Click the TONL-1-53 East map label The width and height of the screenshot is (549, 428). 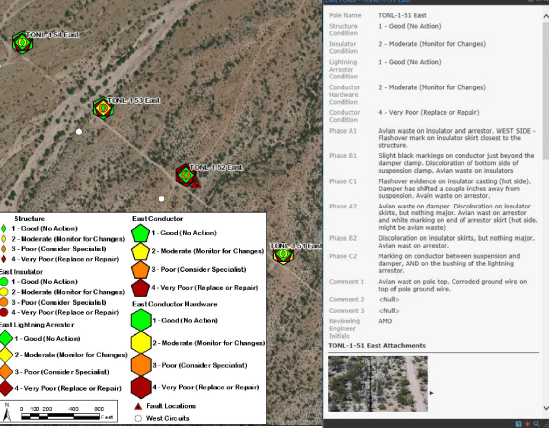click(x=134, y=101)
